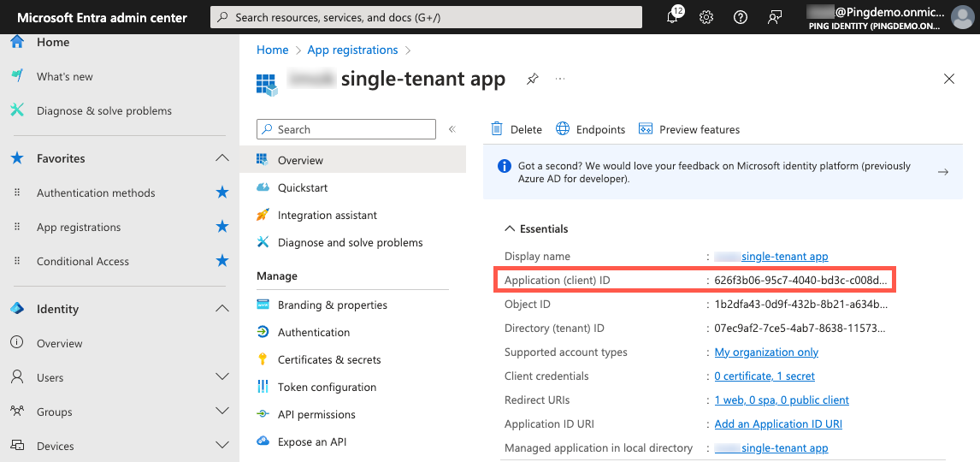Click the Groups people icon
This screenshot has height=462, width=980.
17,412
